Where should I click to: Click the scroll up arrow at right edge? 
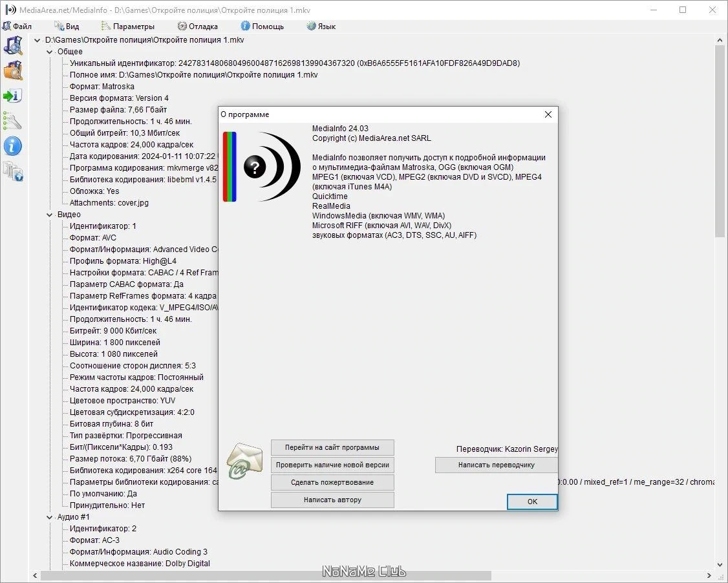click(x=720, y=41)
